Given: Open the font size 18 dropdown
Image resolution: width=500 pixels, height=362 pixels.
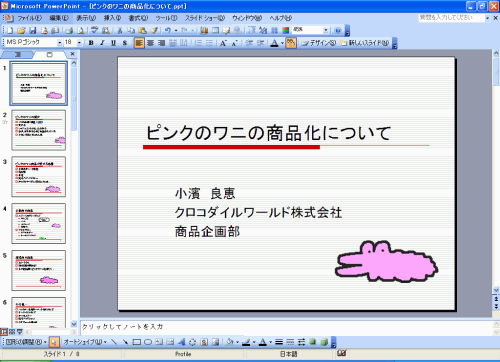Looking at the screenshot, I should (x=79, y=43).
